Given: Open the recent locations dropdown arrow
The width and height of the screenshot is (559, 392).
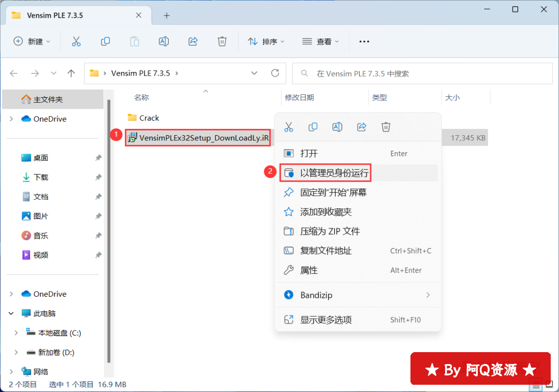Looking at the screenshot, I should point(53,73).
